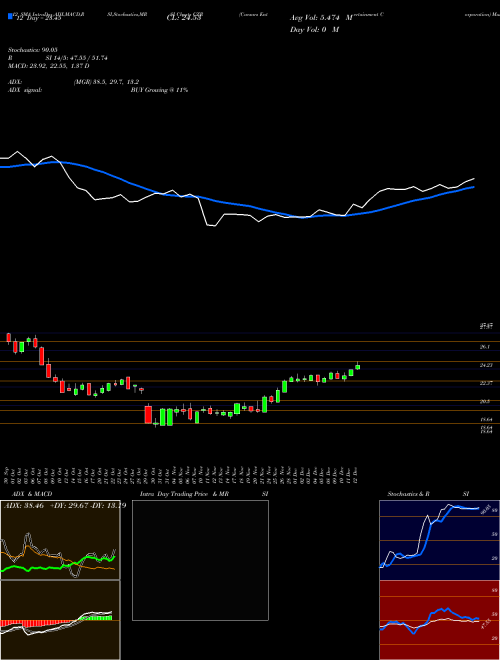Select the 'Stochastics: 90.03' reading
The height and width of the screenshot is (660, 500).
[33, 50]
